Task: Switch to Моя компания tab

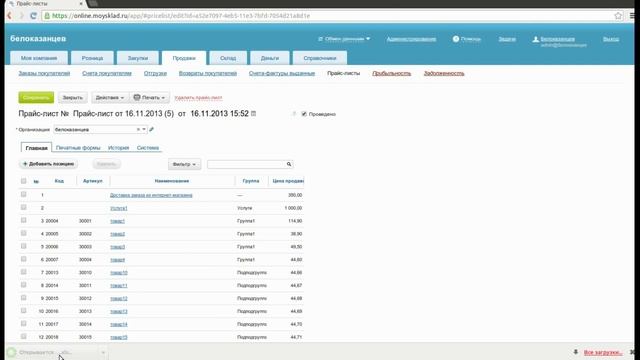Action: click(39, 58)
